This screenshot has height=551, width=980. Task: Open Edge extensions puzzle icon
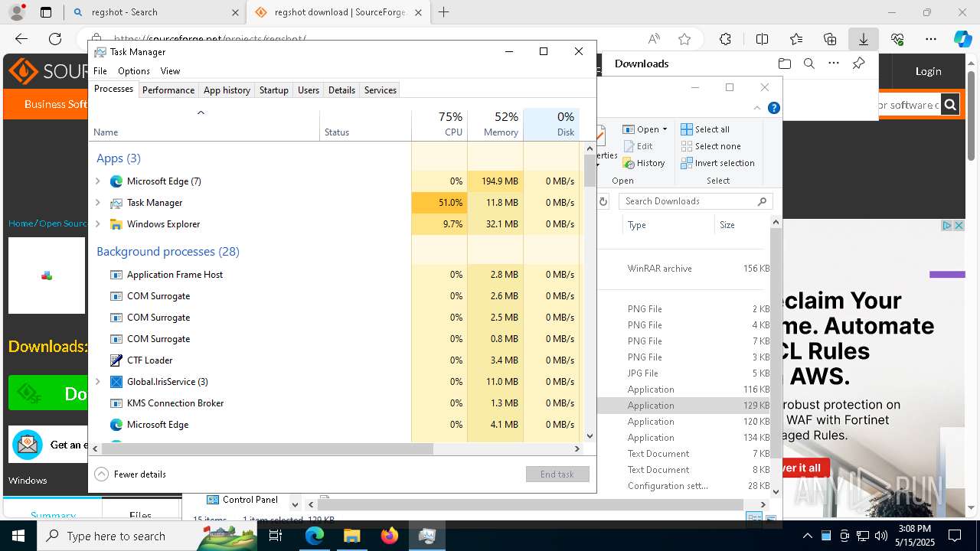click(725, 39)
